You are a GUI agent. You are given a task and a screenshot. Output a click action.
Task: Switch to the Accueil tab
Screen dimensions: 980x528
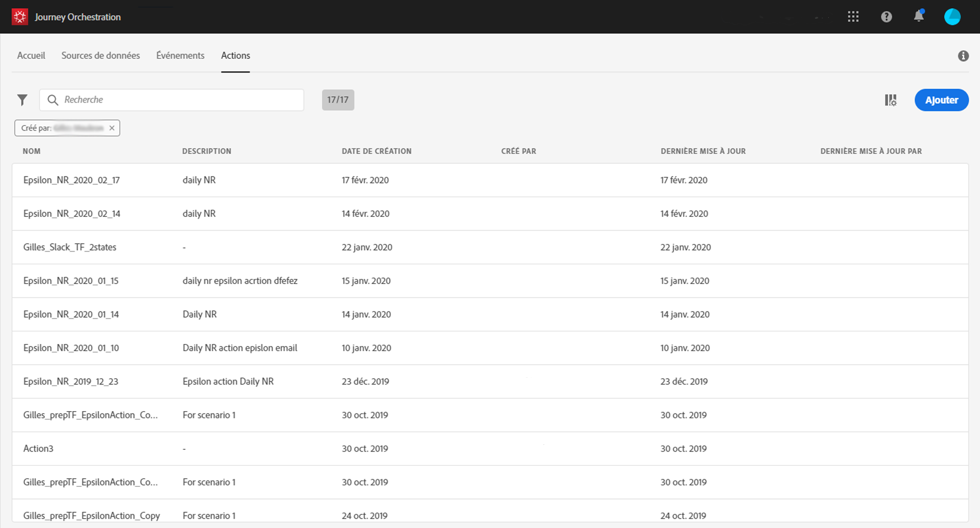point(31,56)
